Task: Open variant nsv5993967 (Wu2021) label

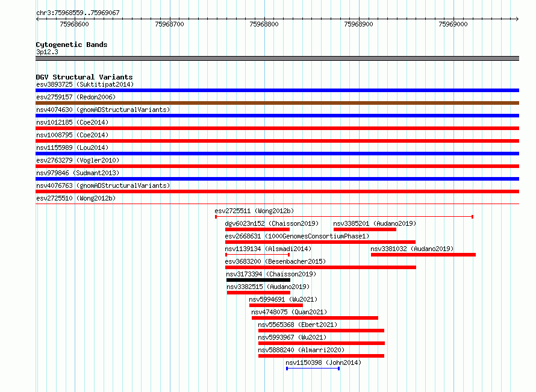Action: [x=292, y=337]
